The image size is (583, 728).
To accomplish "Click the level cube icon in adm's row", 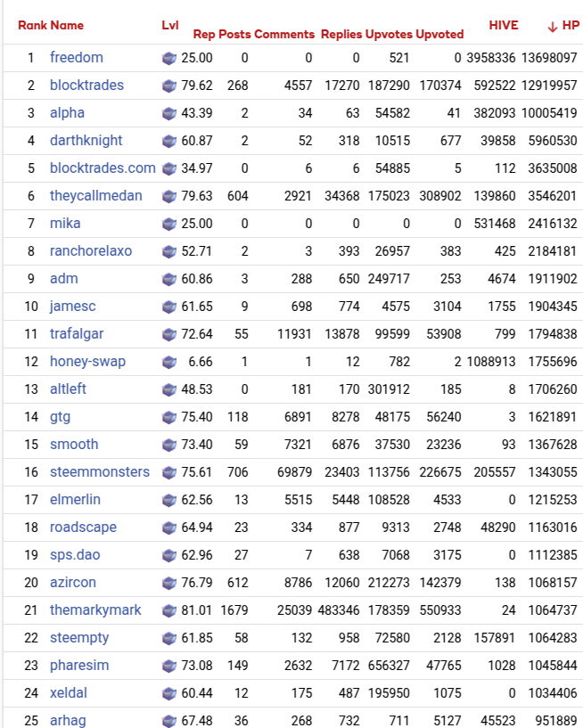I will coord(169,279).
